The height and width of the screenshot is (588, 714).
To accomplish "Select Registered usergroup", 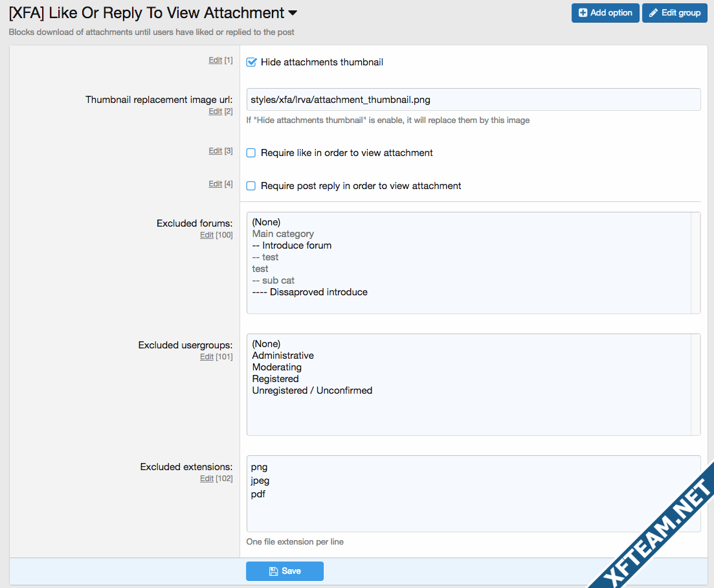I will pyautogui.click(x=276, y=378).
